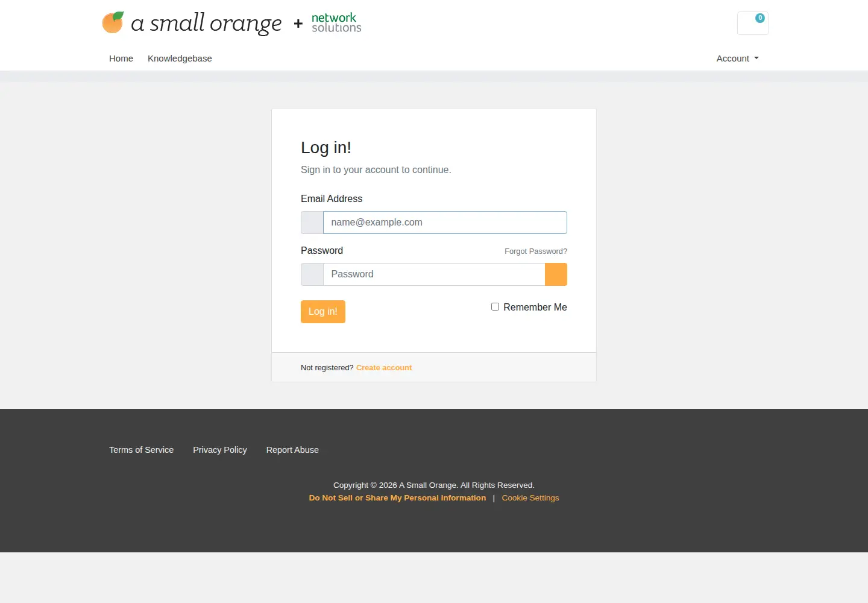Open the Cookie Settings link

pyautogui.click(x=530, y=498)
